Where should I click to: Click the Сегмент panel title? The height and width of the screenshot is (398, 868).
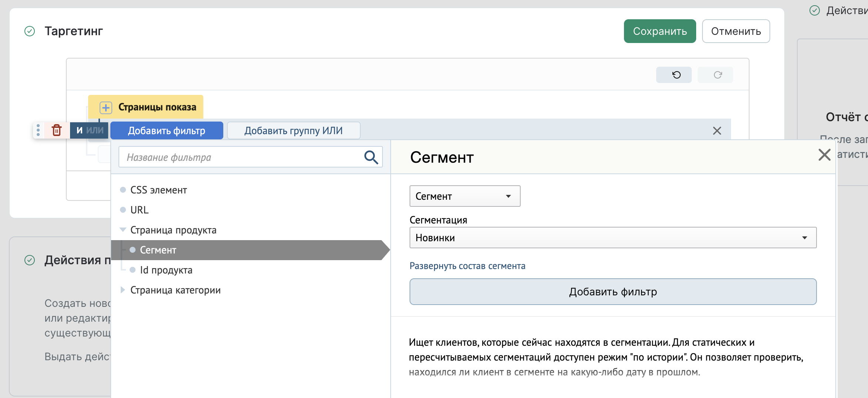(442, 157)
